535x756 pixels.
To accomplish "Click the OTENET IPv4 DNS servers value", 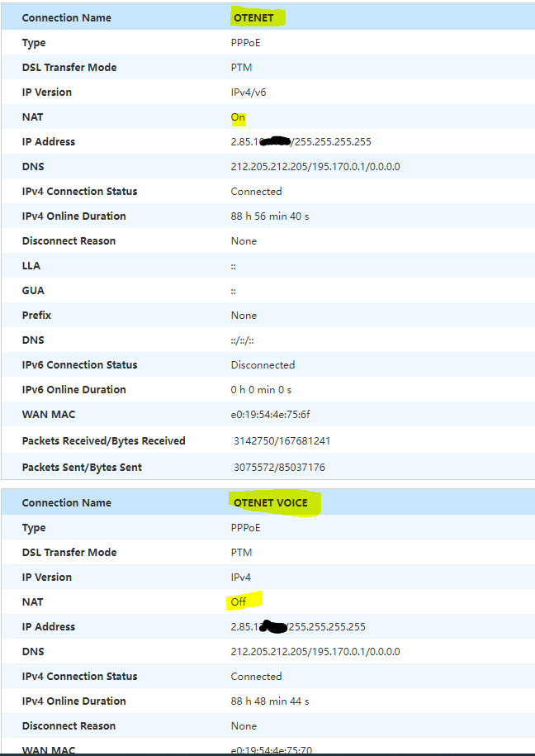I will (315, 166).
